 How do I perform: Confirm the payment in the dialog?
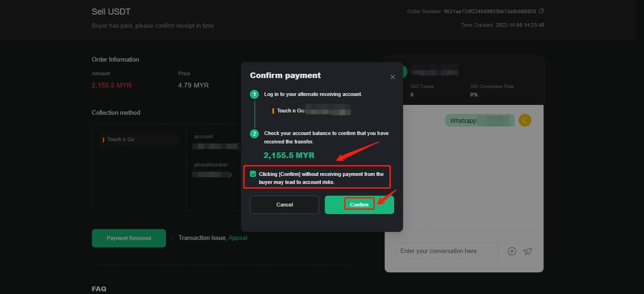[359, 205]
